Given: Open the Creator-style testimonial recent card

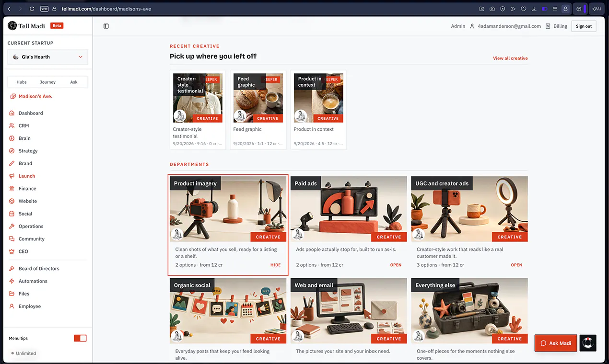Looking at the screenshot, I should (x=198, y=110).
